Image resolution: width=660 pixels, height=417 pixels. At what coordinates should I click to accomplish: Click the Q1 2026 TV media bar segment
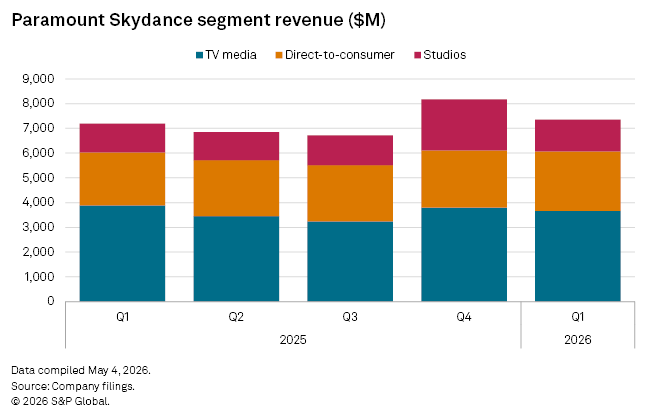[x=578, y=256]
